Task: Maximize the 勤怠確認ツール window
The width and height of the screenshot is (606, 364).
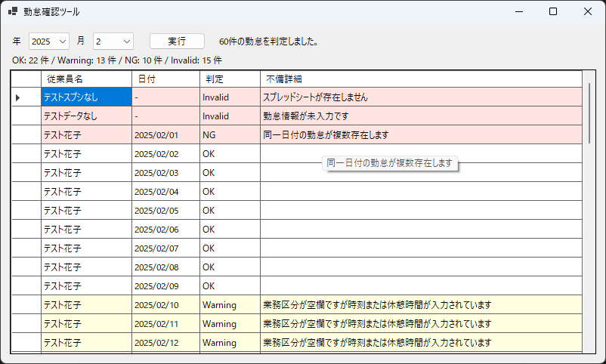Action: tap(553, 12)
